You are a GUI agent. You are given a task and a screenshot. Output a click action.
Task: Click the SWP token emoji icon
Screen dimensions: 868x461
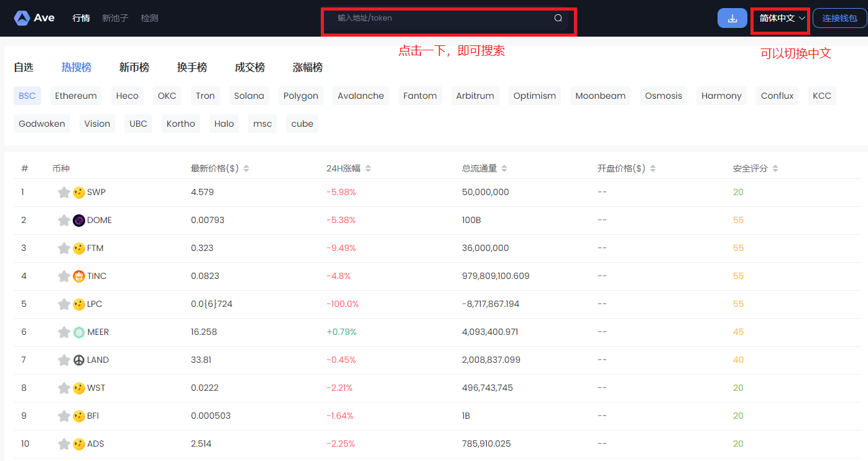79,193
